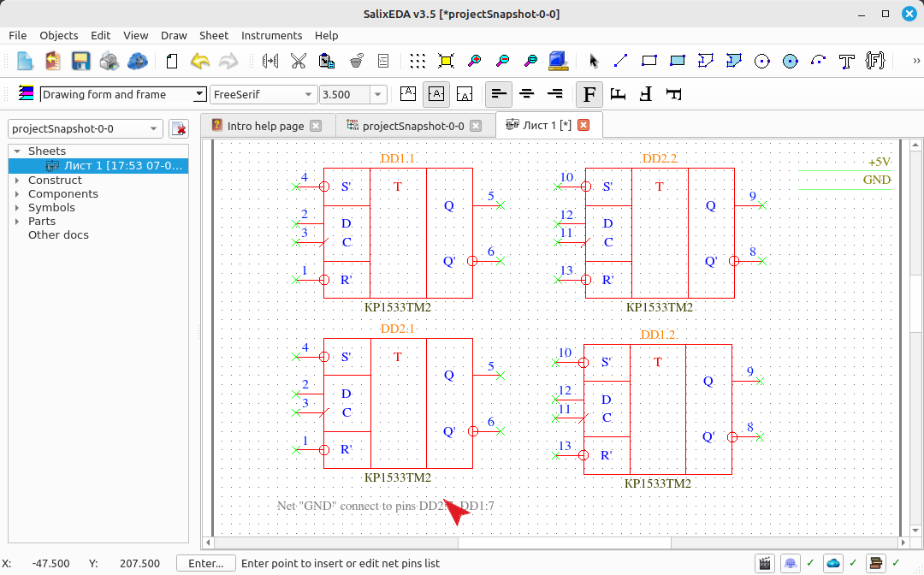924x575 pixels.
Task: Click the blue cloud storage toolbar icon
Action: tap(137, 61)
